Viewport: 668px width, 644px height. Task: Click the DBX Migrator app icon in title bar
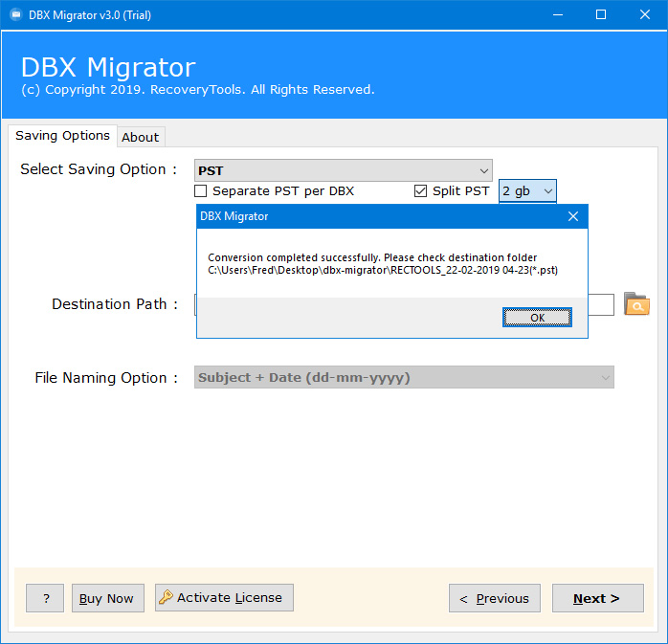pos(16,15)
